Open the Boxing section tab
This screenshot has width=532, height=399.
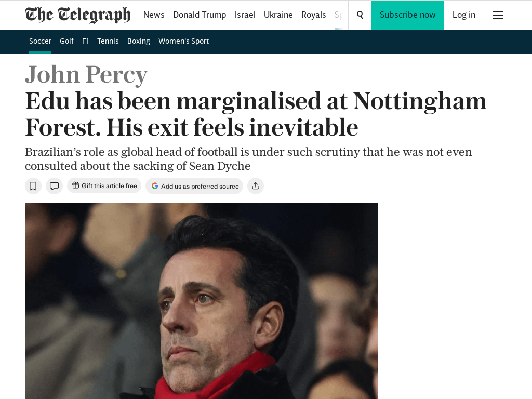[138, 41]
